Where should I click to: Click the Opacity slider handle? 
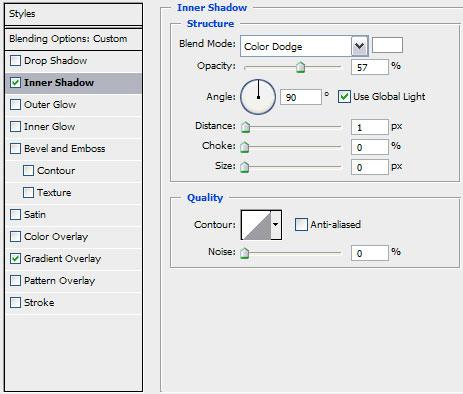point(300,67)
